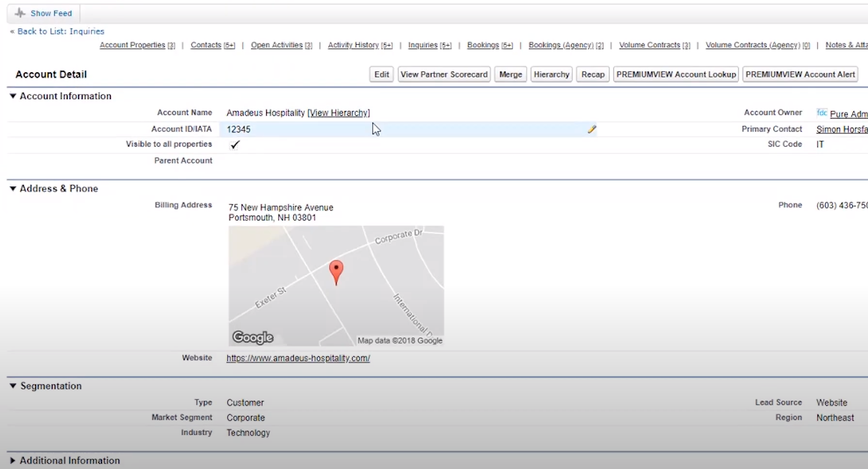Launch PREMIUMVIEW Account Lookup
868x469 pixels.
[676, 74]
